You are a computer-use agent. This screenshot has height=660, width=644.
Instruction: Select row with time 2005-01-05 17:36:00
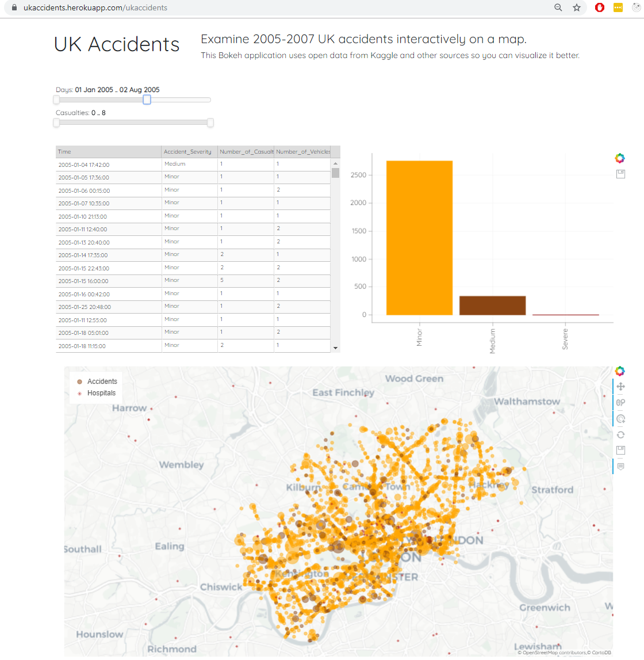coord(193,177)
